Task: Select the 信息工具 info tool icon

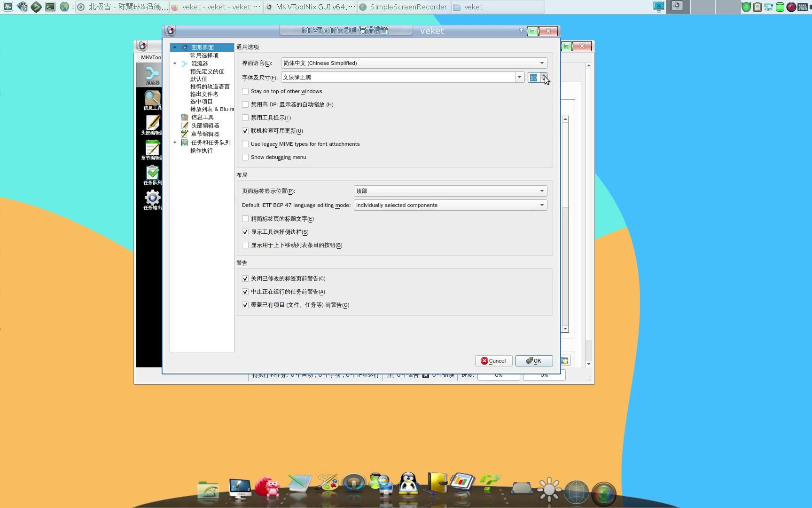Action: tap(151, 100)
